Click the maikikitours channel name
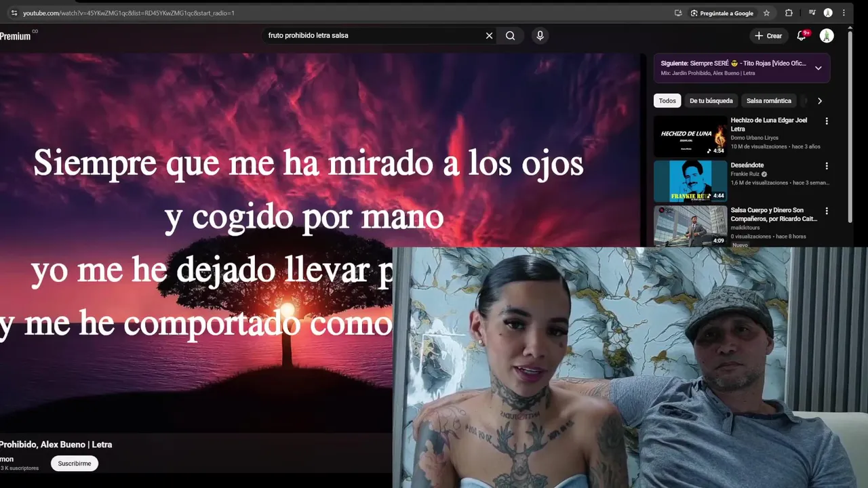The width and height of the screenshot is (868, 488). (x=745, y=228)
